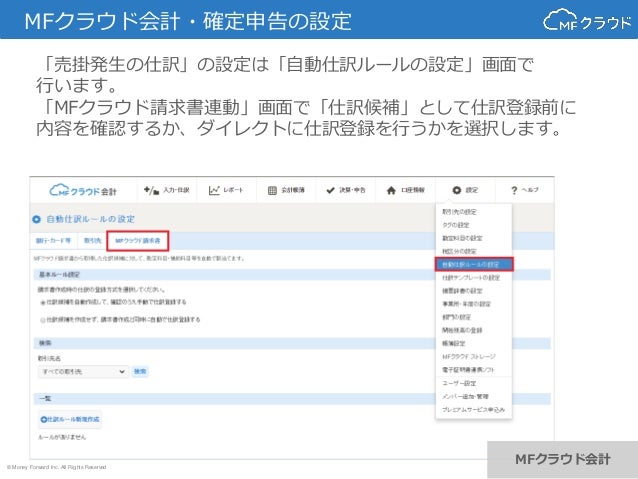The height and width of the screenshot is (479, 638).
Task: Select radio: auto-register journal without candidates
Action: 43,320
